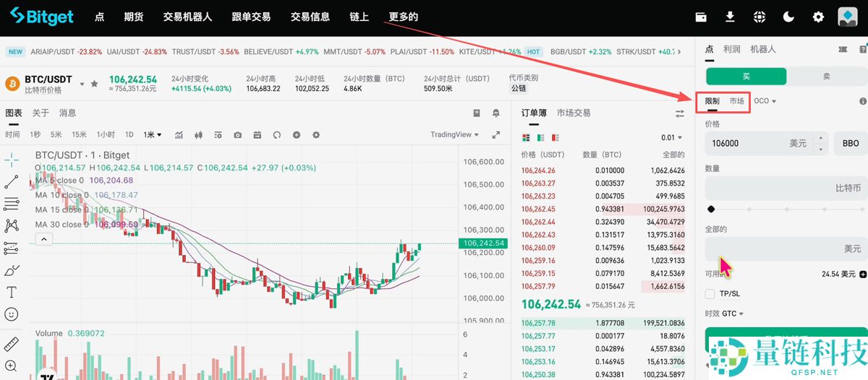
Task: Pick the text annotation tool
Action: [x=11, y=292]
